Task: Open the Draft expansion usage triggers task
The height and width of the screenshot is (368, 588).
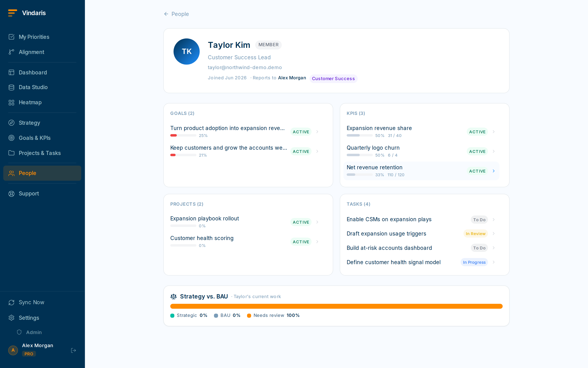Action: coord(421,234)
